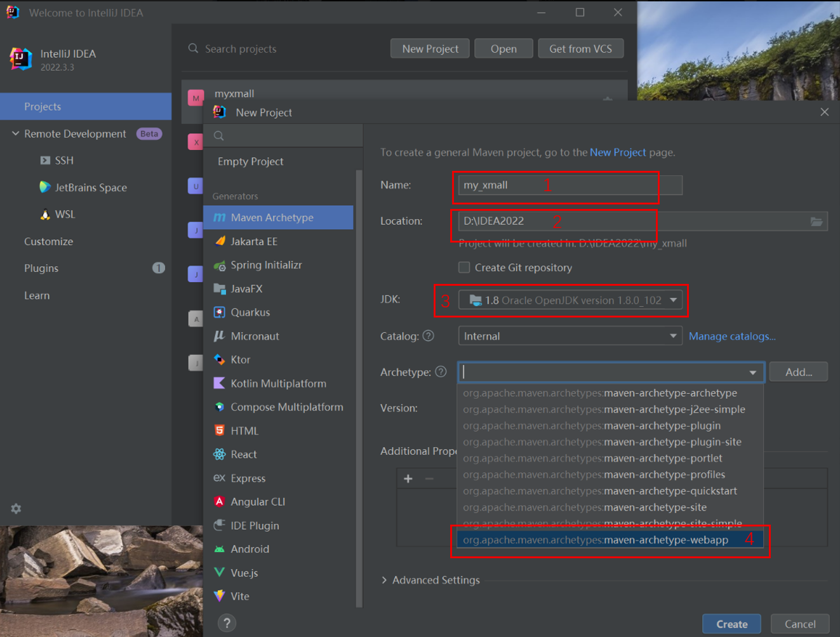Choose Quarkus generator

(278, 312)
